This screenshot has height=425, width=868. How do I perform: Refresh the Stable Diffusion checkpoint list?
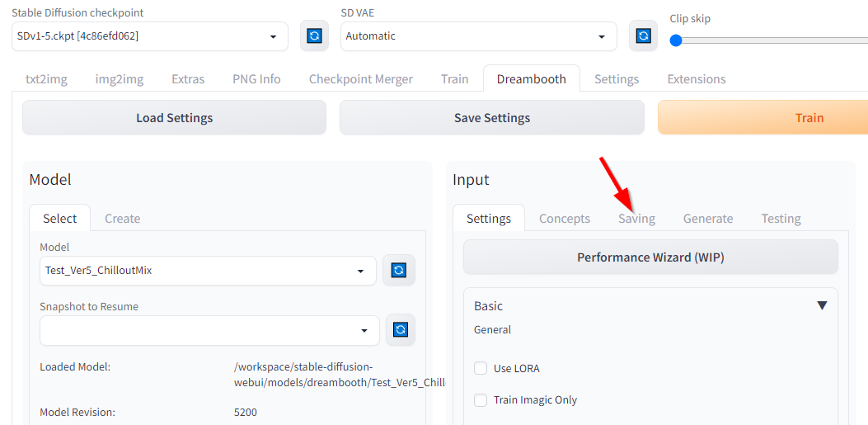pos(314,36)
